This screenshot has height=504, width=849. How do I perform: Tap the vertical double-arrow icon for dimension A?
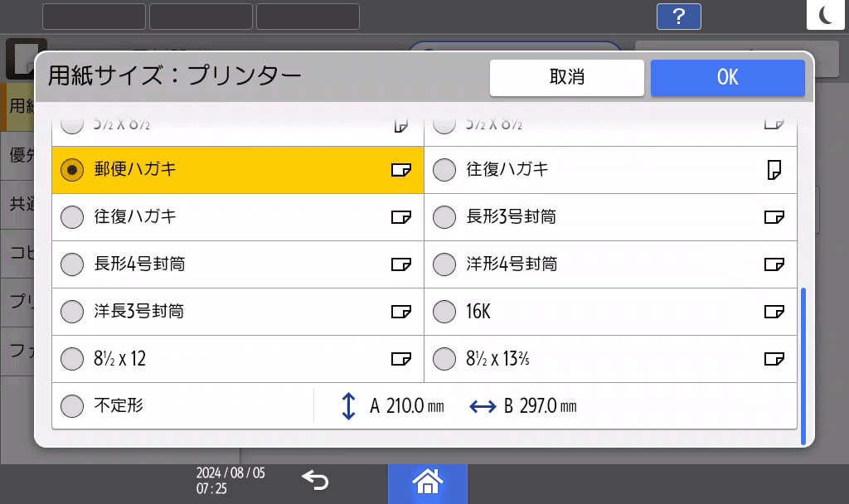[347, 406]
